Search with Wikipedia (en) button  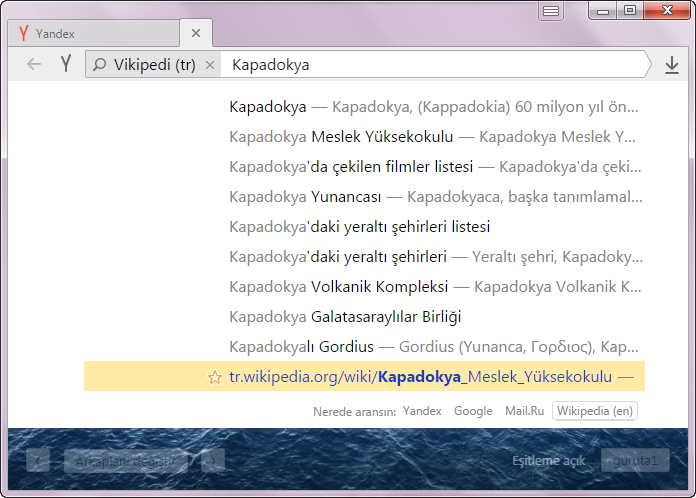coord(595,411)
